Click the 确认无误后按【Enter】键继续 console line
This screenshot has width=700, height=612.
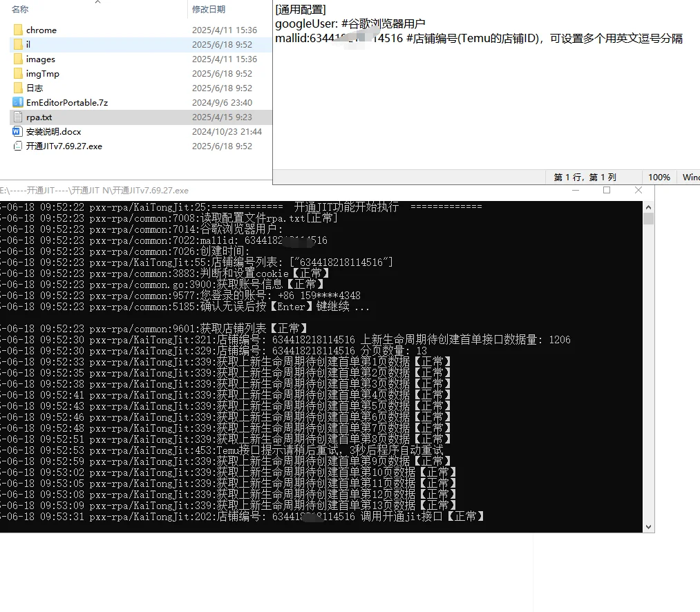coord(185,307)
